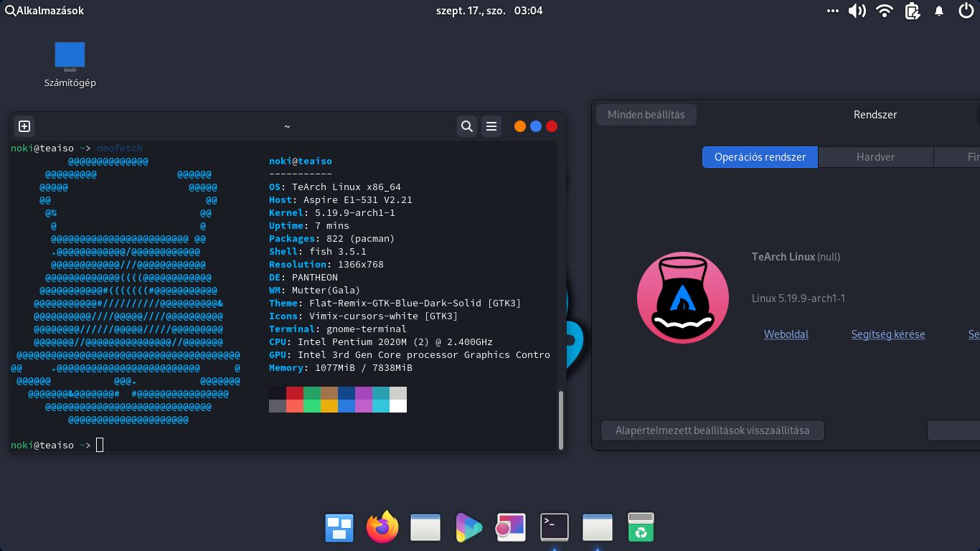Open the Wi-Fi network indicator
980x551 pixels.
click(885, 11)
